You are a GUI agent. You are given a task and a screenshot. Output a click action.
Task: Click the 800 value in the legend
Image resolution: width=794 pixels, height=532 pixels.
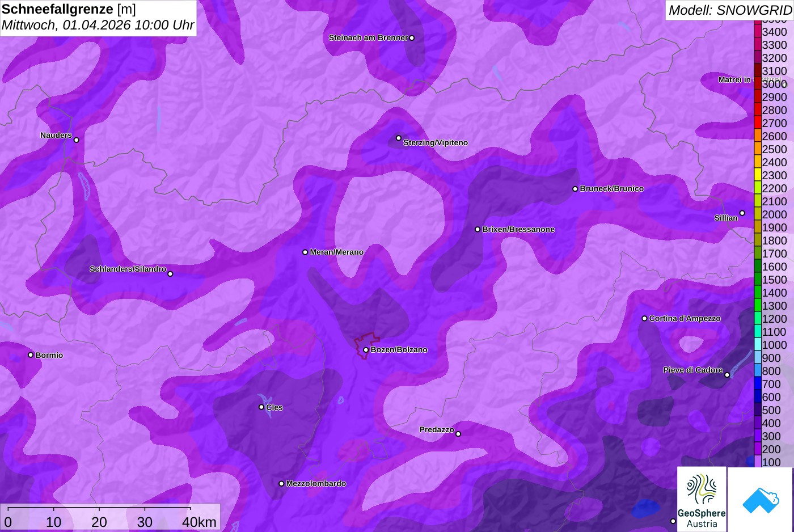click(771, 371)
